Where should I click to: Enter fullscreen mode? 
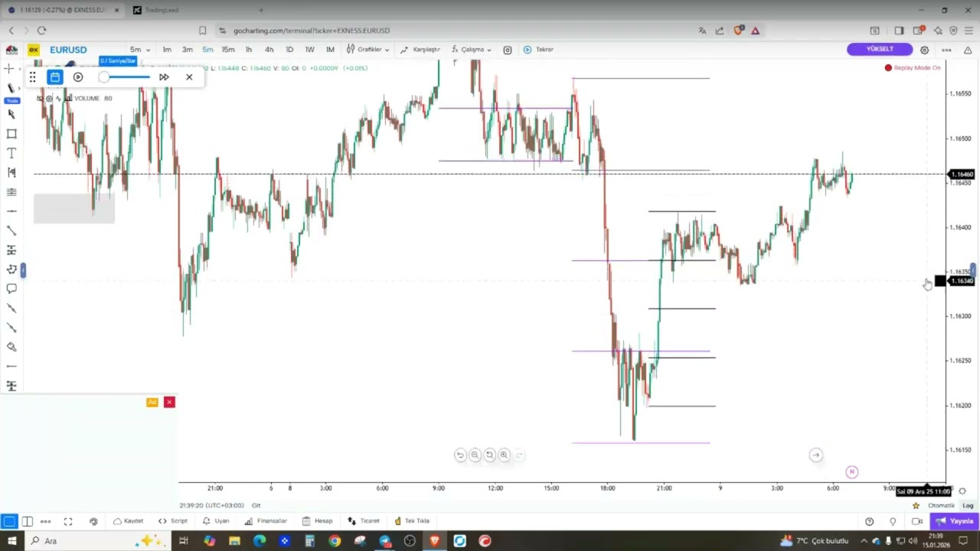(68, 522)
